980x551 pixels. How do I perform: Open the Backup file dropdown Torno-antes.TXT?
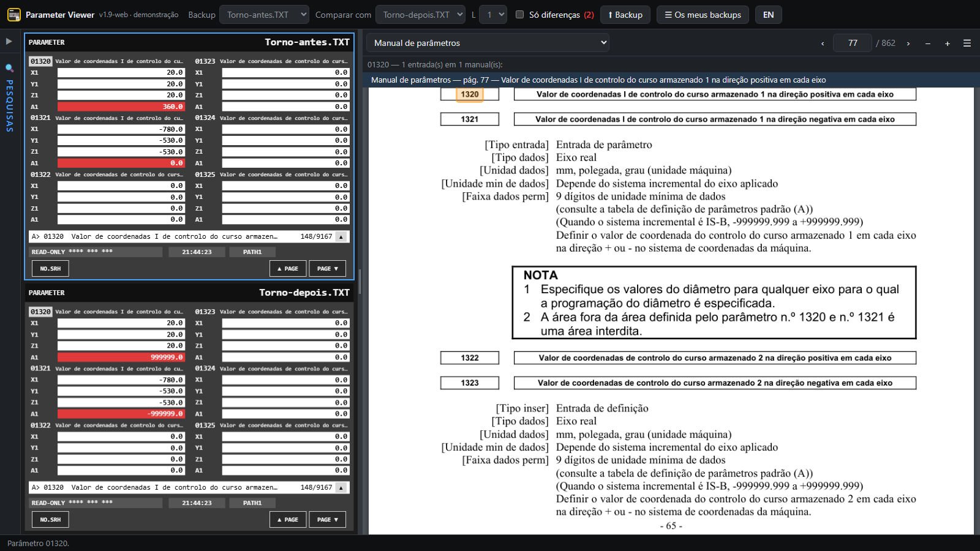point(264,15)
